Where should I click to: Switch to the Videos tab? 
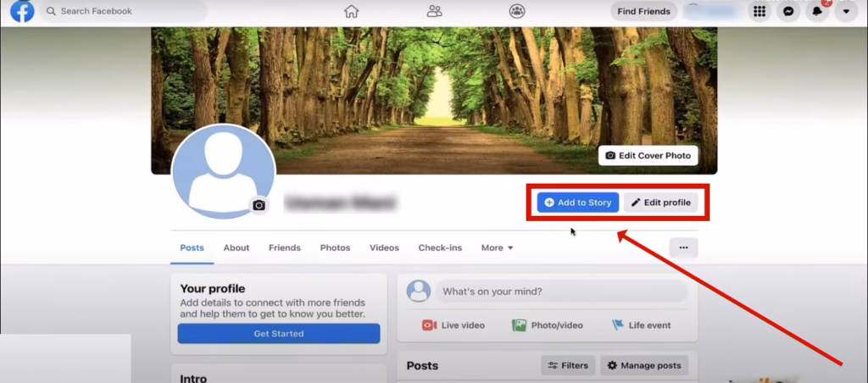coord(384,248)
